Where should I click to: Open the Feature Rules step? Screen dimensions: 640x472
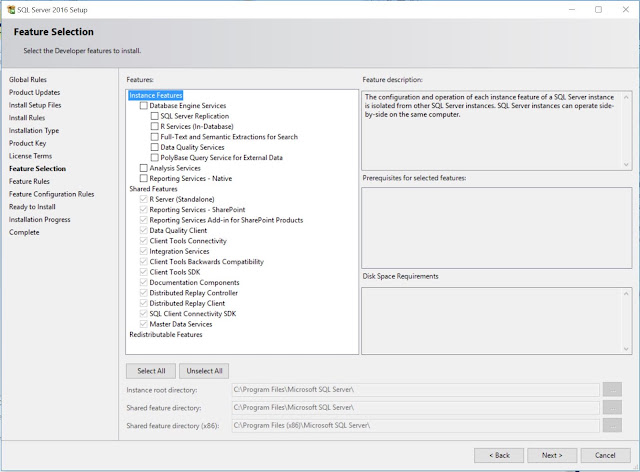pos(29,181)
